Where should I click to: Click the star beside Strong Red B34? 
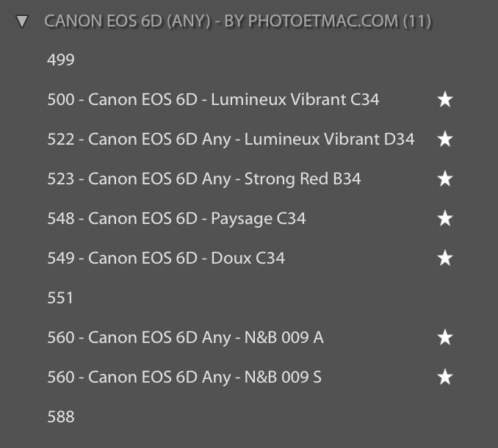pos(444,179)
